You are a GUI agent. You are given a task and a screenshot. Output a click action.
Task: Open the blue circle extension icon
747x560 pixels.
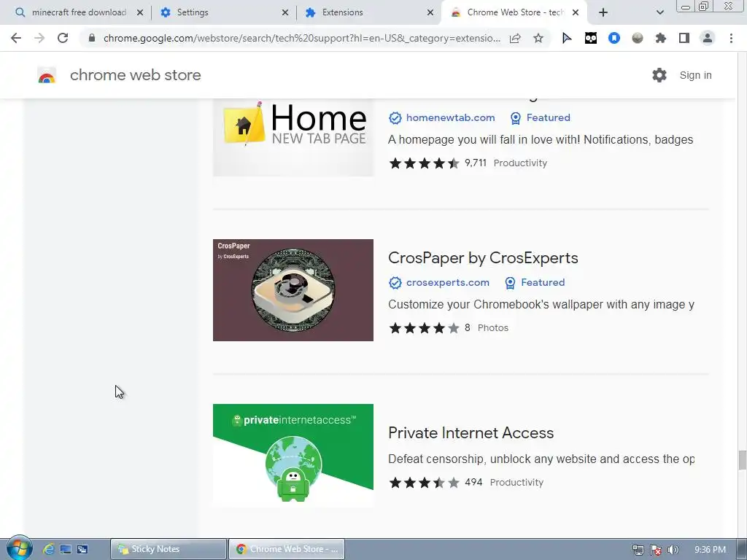point(614,38)
